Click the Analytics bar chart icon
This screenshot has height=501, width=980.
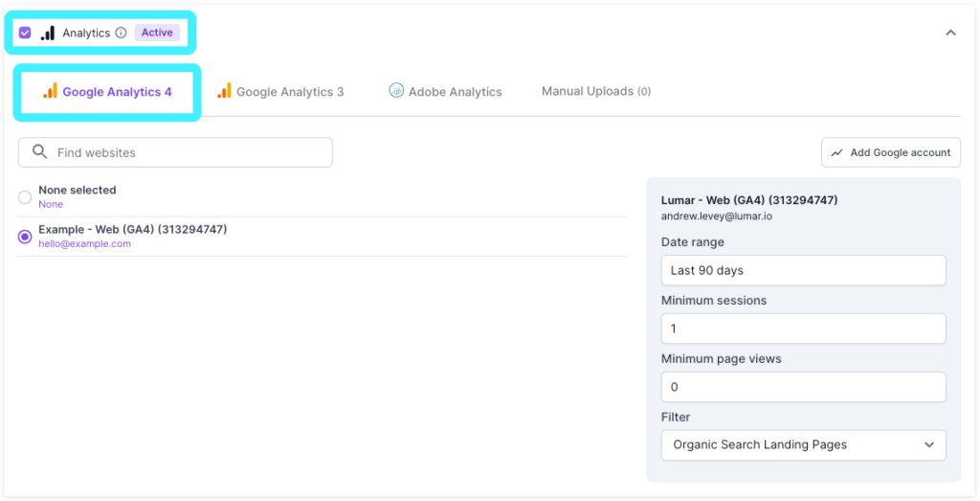pos(47,33)
